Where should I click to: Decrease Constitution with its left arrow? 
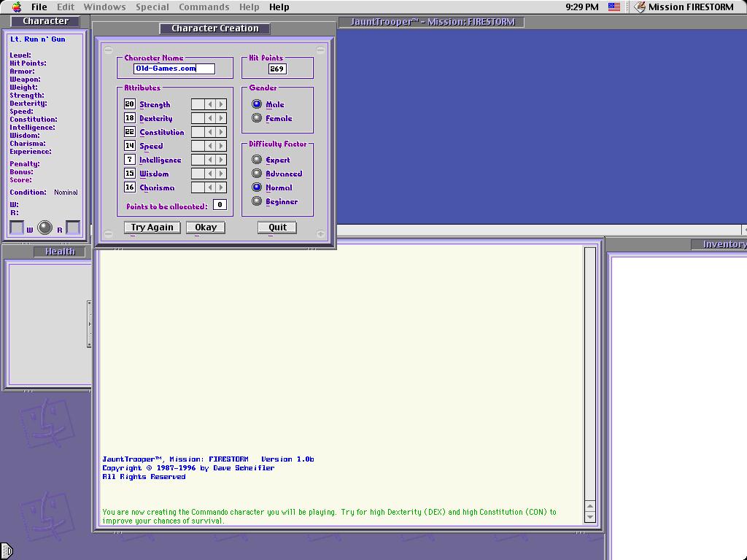coord(210,132)
